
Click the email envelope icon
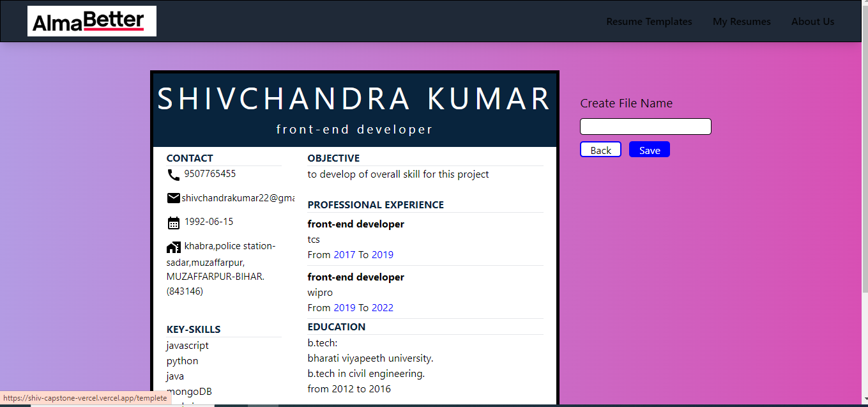click(x=173, y=198)
